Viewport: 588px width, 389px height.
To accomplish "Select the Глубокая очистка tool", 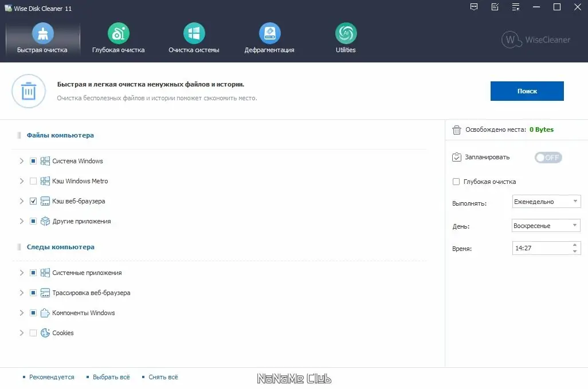I will (117, 39).
